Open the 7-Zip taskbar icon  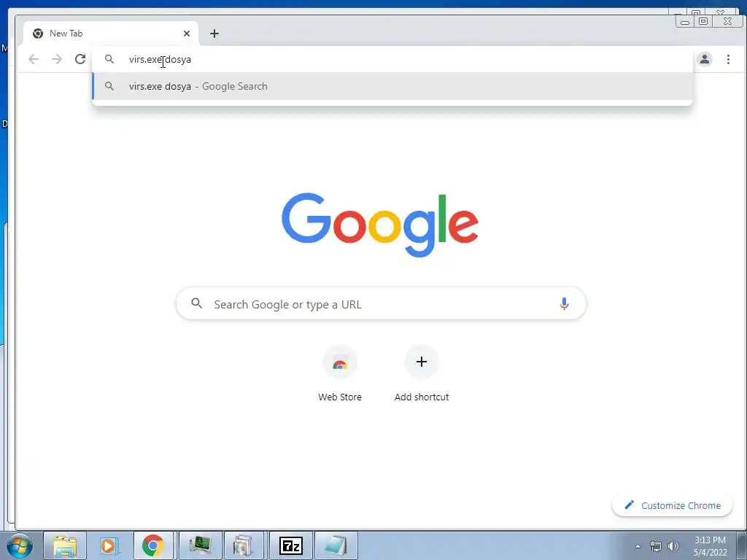click(291, 545)
